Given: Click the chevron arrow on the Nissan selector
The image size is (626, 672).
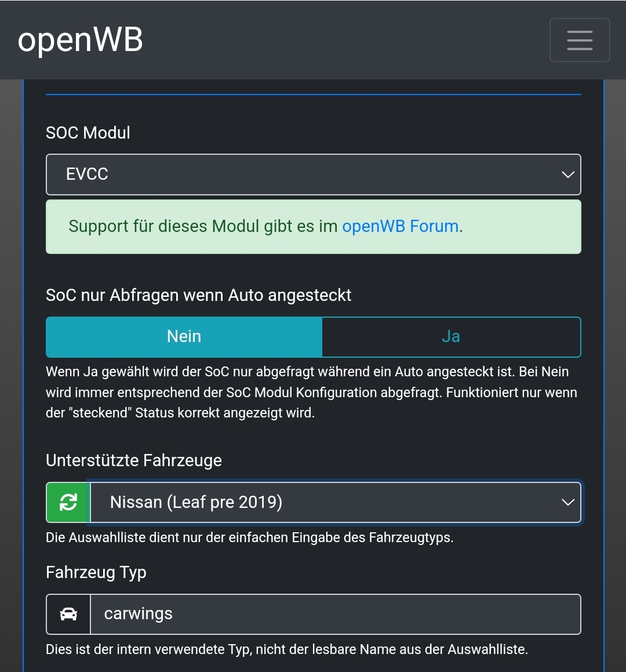Looking at the screenshot, I should pyautogui.click(x=568, y=502).
